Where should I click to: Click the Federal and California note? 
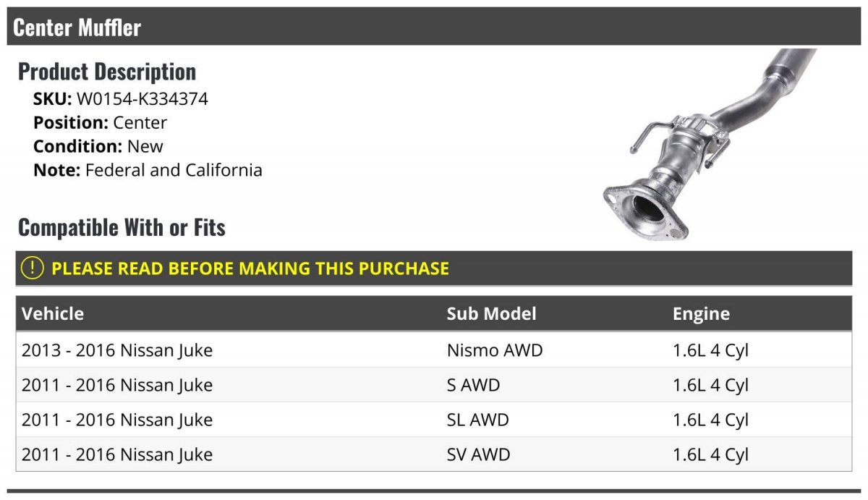click(174, 170)
